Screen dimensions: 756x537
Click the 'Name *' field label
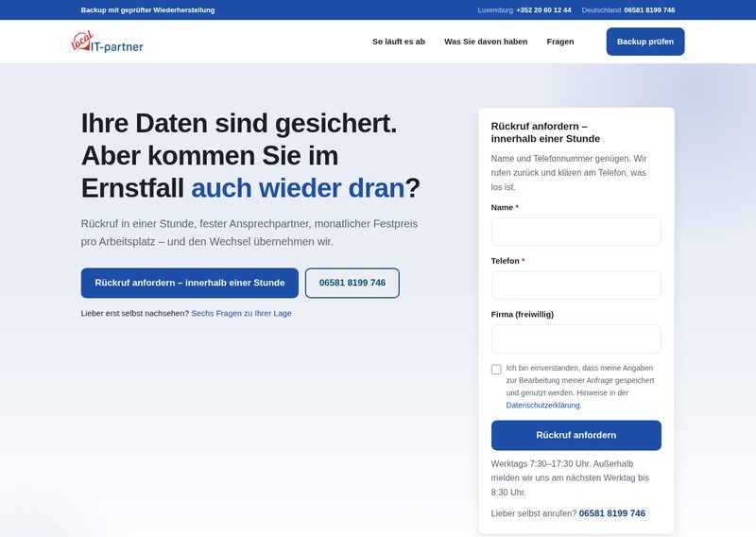click(505, 207)
